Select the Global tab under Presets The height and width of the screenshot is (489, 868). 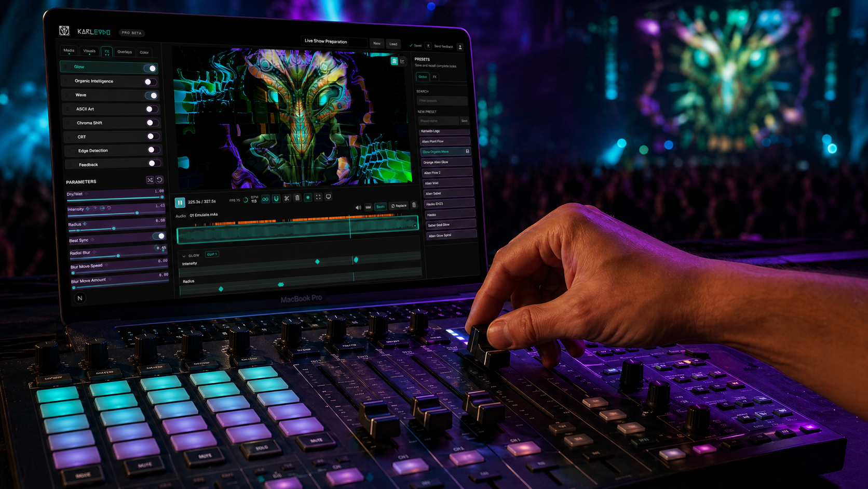tap(423, 77)
